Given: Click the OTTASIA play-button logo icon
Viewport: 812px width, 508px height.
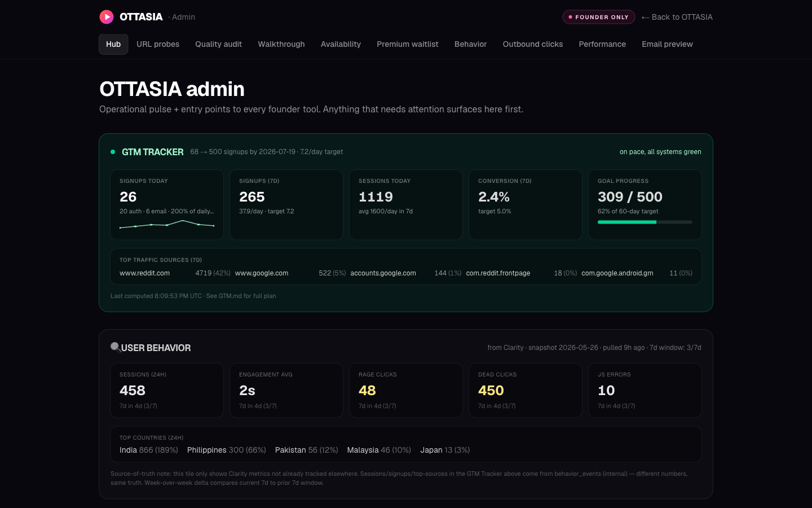Looking at the screenshot, I should [x=107, y=17].
